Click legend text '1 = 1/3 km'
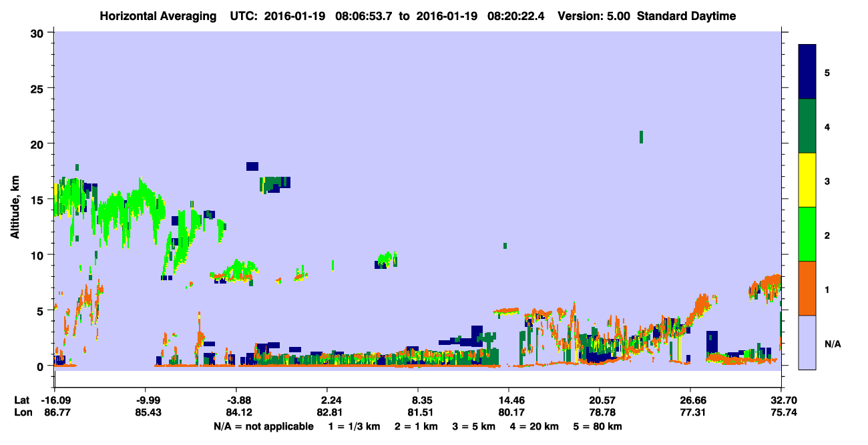868x445 pixels. coord(355,426)
